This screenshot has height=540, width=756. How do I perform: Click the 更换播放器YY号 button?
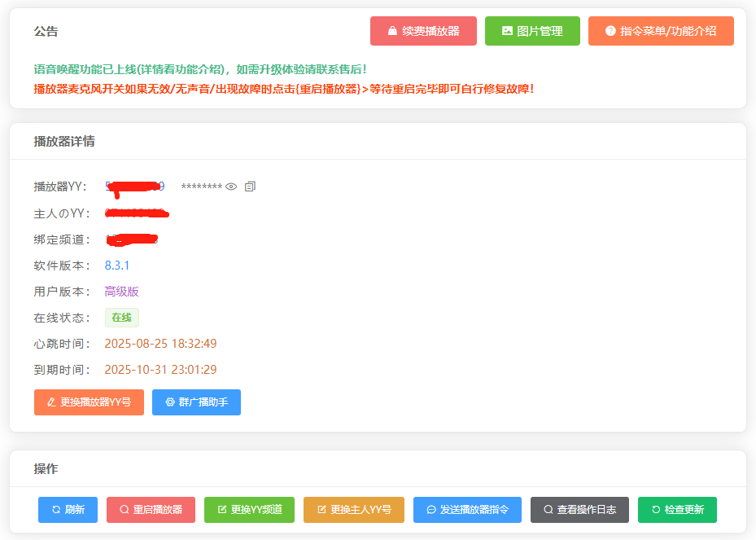pos(89,402)
